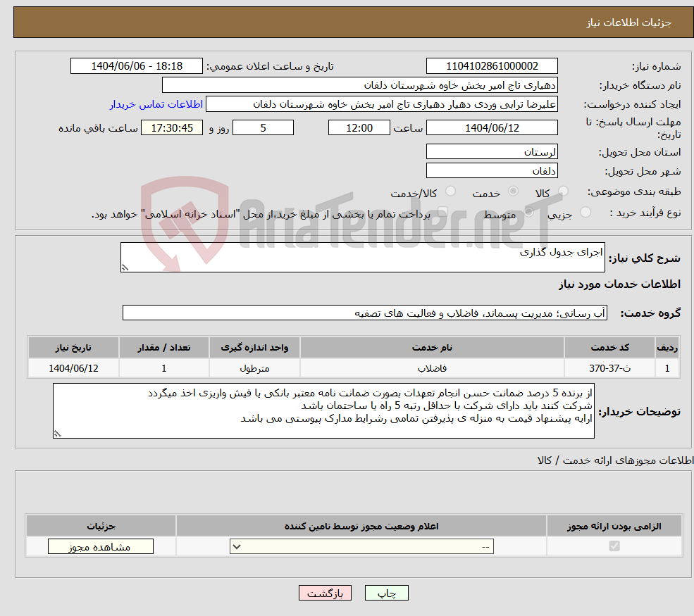Click the بازگشت button

(325, 592)
